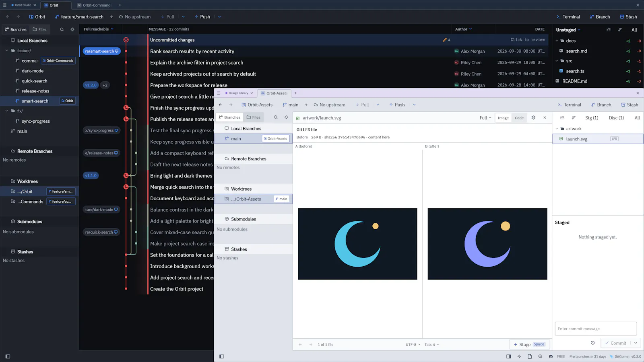Close the artwork/launch.svg diff view
The width and height of the screenshot is (644, 362).
click(545, 118)
